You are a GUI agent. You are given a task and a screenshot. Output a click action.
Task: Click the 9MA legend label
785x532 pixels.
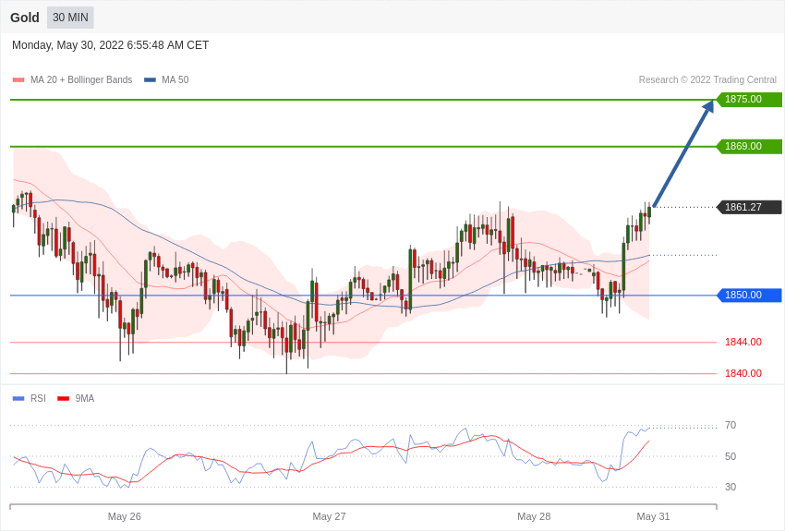(85, 399)
